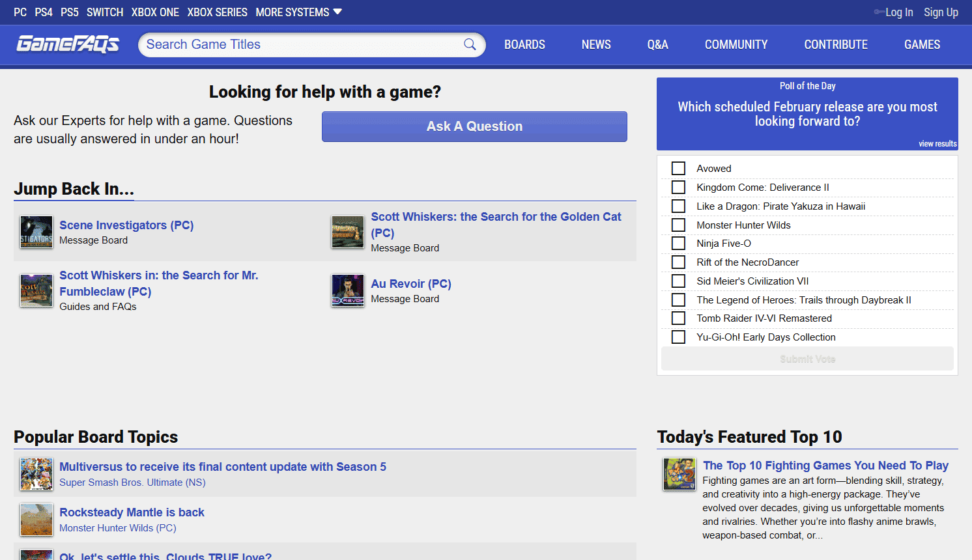Open view results link in poll
Screen dimensions: 972x560
click(937, 144)
